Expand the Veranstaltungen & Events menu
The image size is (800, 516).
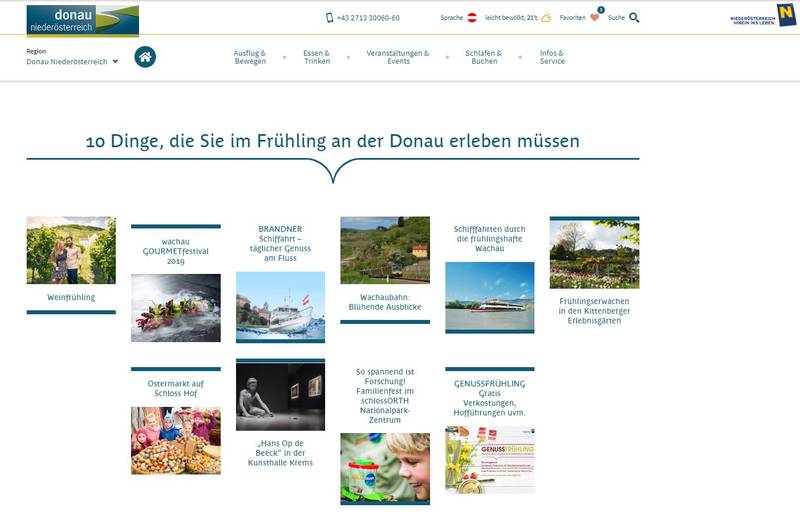click(x=398, y=57)
